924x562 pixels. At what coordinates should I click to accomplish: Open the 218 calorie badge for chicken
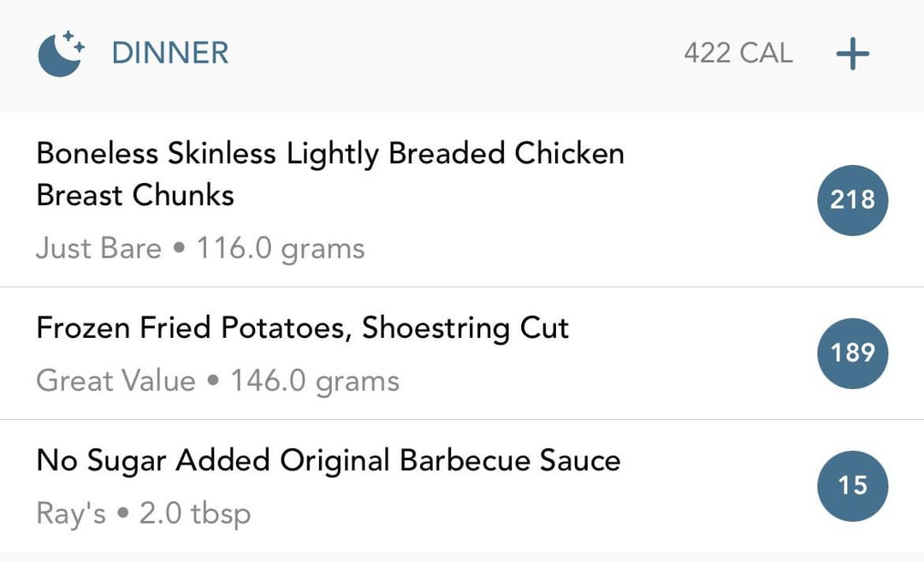pyautogui.click(x=852, y=199)
